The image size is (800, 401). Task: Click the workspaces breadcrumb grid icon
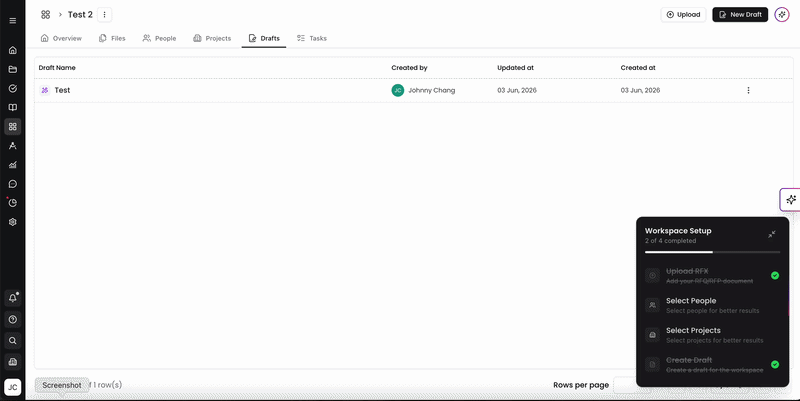[x=45, y=15]
